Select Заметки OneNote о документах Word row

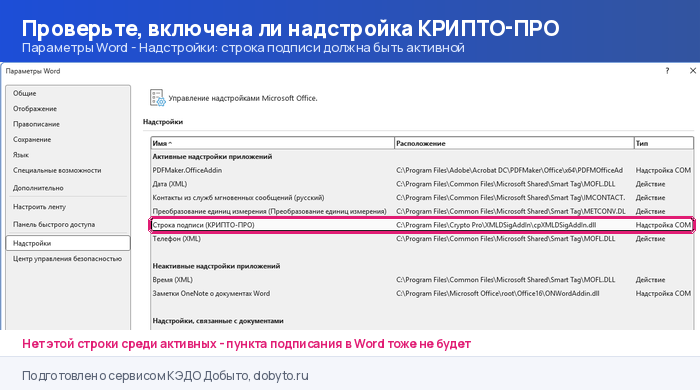tap(422, 294)
